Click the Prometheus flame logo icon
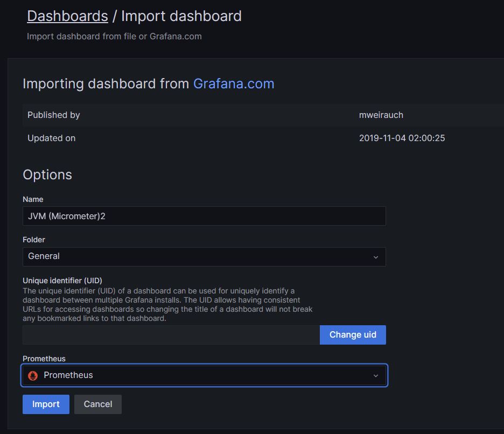504x434 pixels. click(x=33, y=375)
